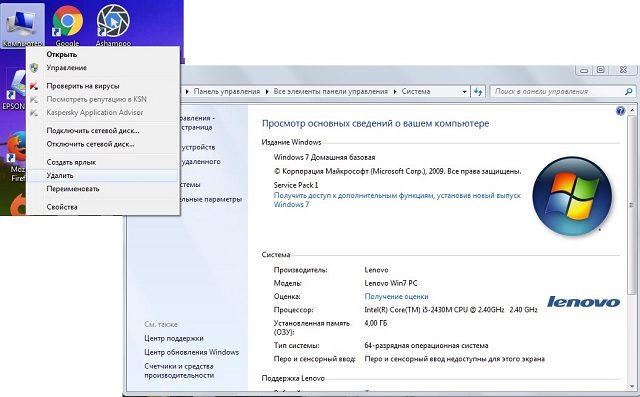Choose Открыть in the context menu

coord(103,54)
